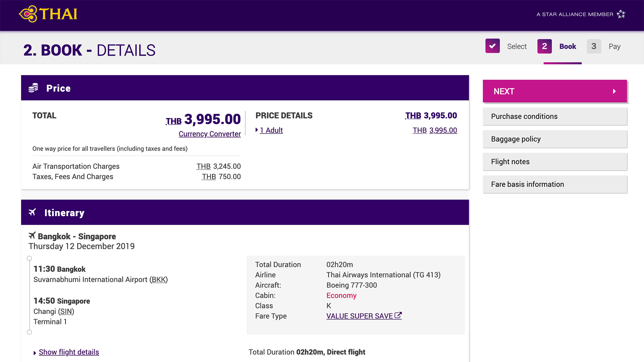Open Purchase conditions
This screenshot has width=644, height=362.
click(555, 116)
